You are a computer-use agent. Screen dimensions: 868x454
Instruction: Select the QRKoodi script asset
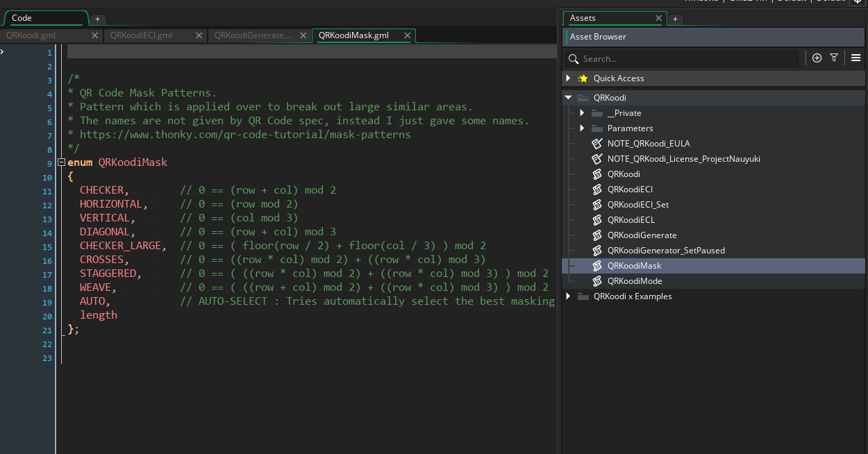[624, 174]
